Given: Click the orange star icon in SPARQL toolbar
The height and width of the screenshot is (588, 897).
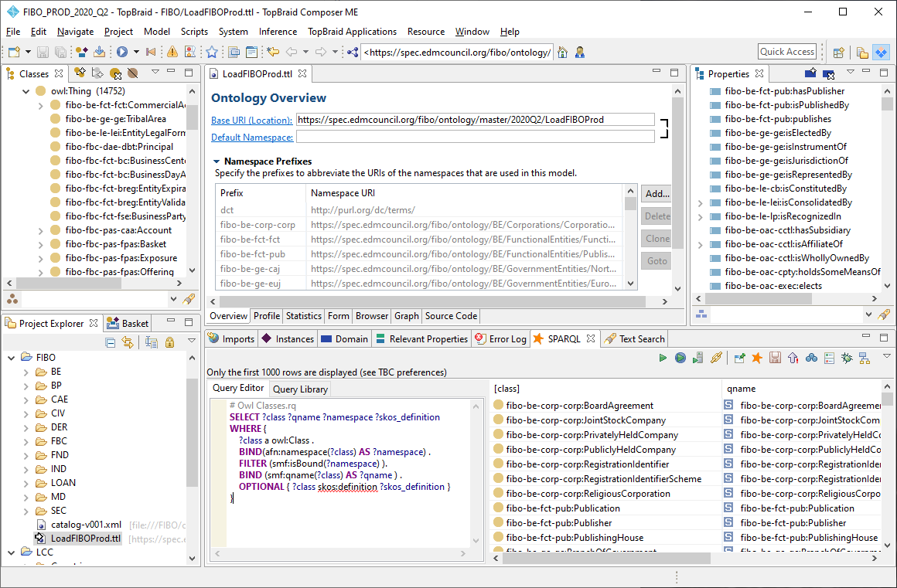Looking at the screenshot, I should click(x=757, y=358).
